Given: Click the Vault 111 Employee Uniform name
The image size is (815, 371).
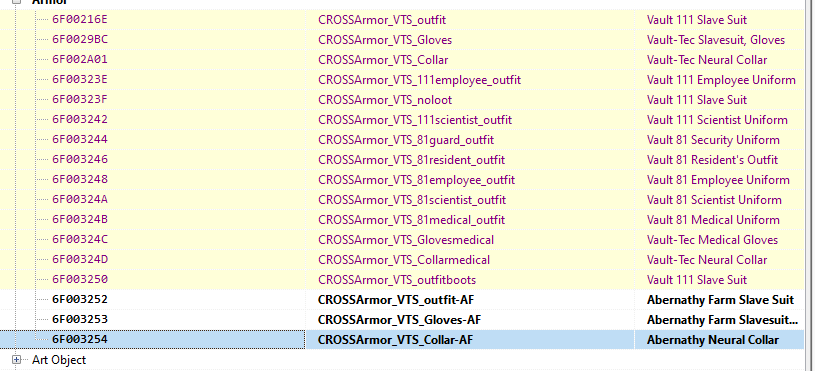Looking at the screenshot, I should click(721, 80).
